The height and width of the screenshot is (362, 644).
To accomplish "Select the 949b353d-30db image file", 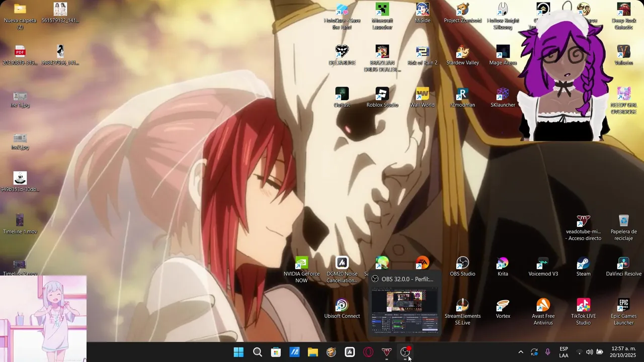I will point(20,182).
